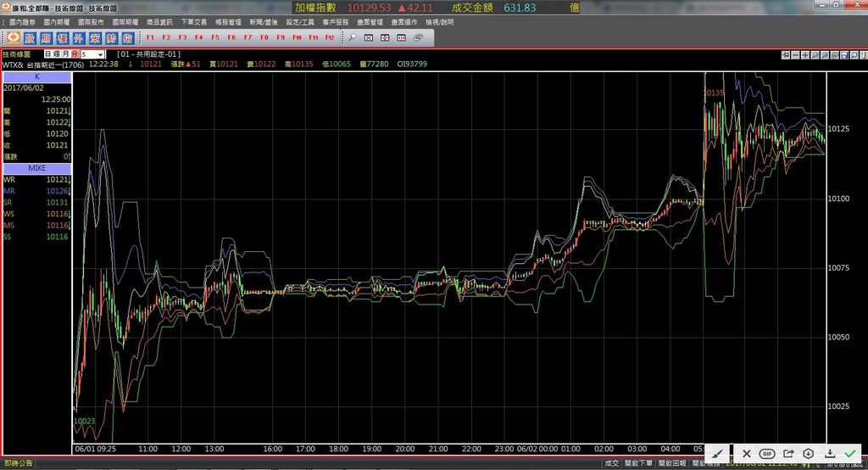Open the 股 (stocks) toolbar icon
868x470 pixels.
coord(30,37)
